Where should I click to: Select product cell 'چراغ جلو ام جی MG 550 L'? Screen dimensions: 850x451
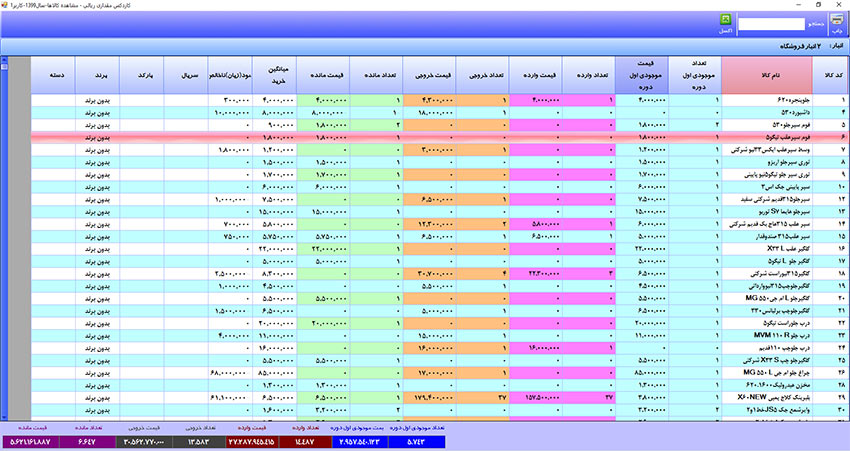click(767, 373)
